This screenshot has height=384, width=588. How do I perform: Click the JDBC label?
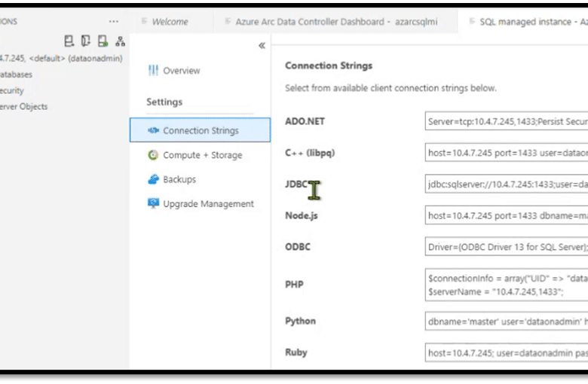click(x=296, y=184)
